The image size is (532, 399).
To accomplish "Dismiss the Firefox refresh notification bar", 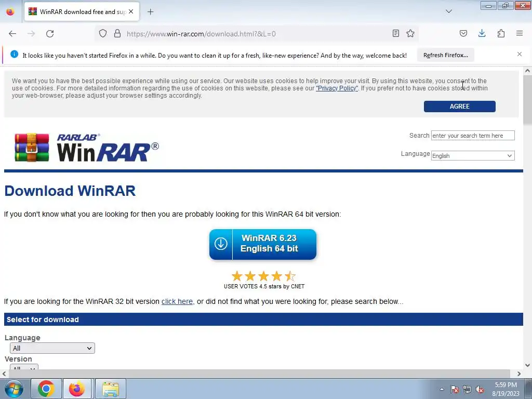I will coord(520,54).
